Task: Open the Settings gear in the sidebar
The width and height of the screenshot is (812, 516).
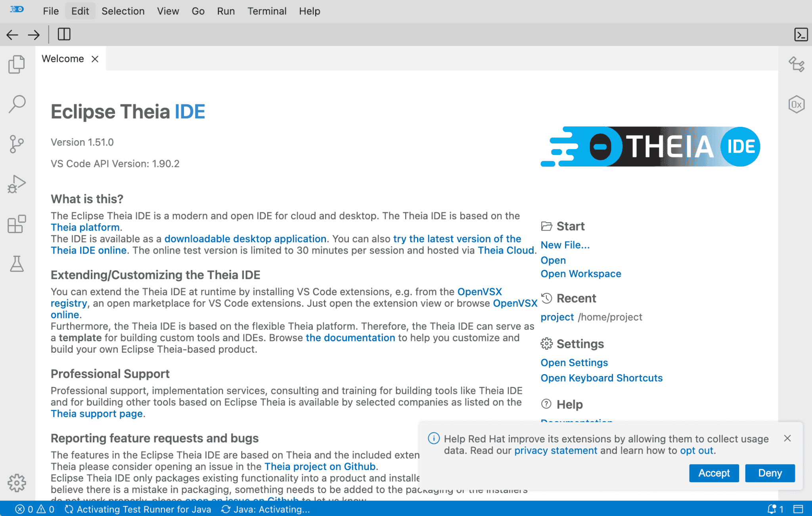Action: coord(17,483)
